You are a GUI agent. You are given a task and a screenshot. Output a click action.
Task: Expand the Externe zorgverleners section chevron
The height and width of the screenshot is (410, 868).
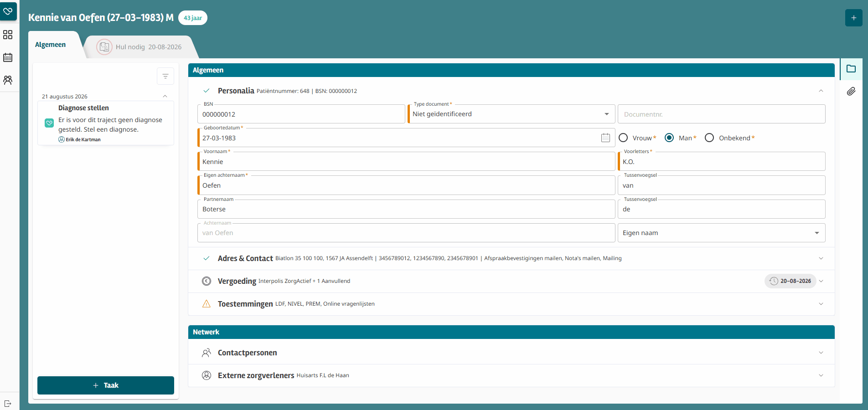821,375
